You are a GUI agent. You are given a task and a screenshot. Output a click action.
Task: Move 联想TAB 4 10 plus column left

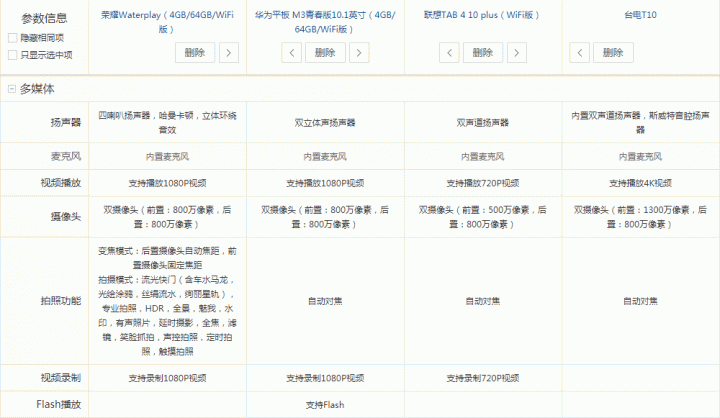(449, 53)
